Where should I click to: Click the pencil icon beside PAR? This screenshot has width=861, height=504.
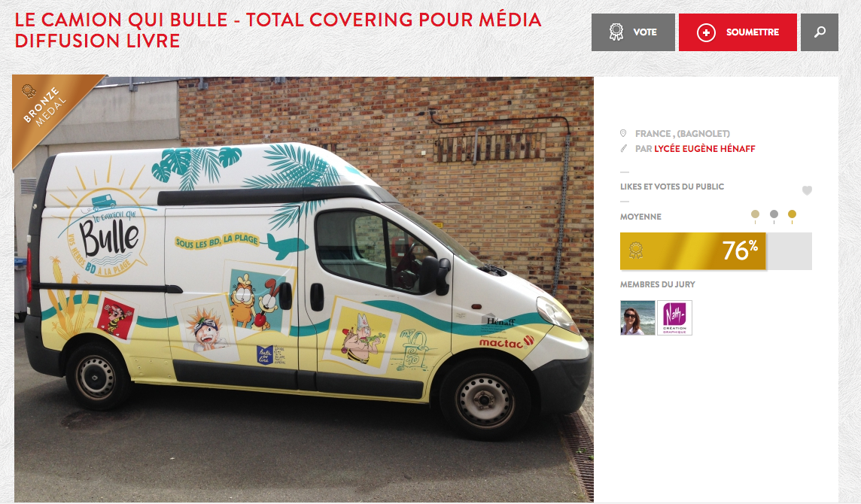(x=623, y=149)
